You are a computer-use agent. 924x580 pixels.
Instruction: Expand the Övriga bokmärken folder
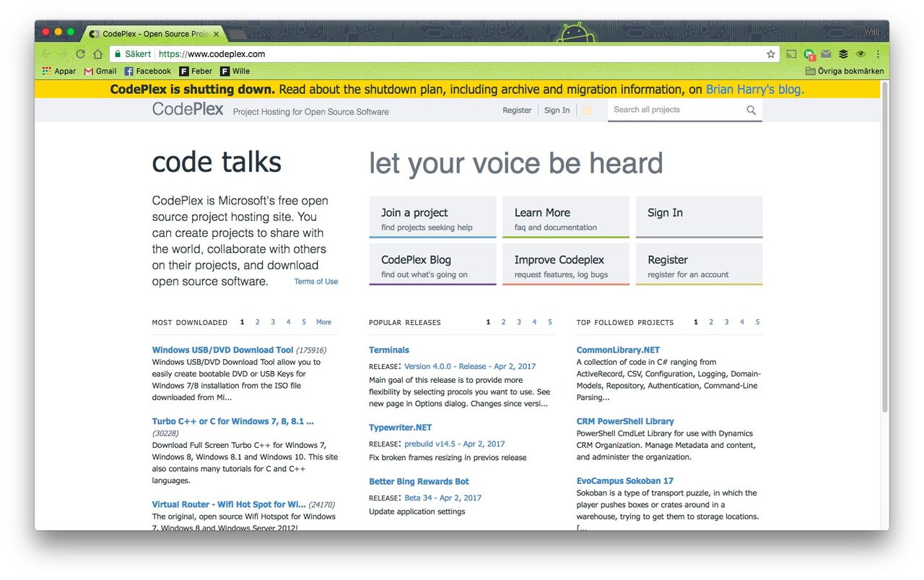[x=845, y=71]
